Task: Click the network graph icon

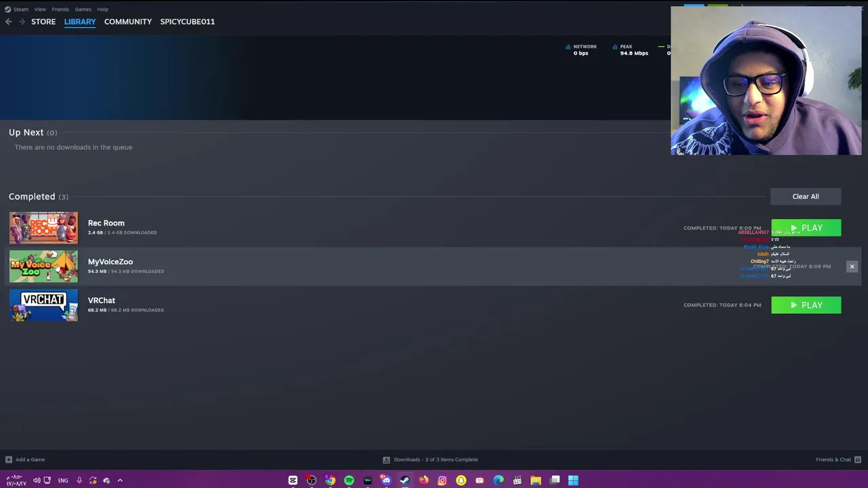Action: (x=568, y=47)
